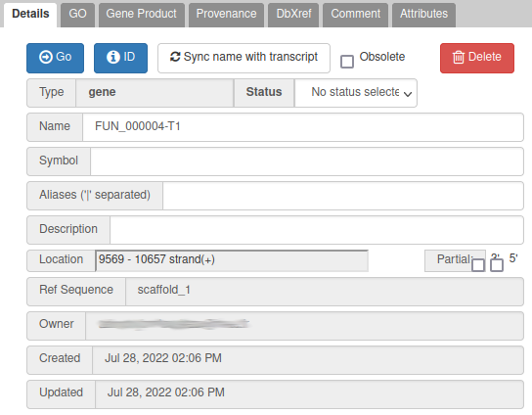Click the Aliases input field

pyautogui.click(x=343, y=196)
